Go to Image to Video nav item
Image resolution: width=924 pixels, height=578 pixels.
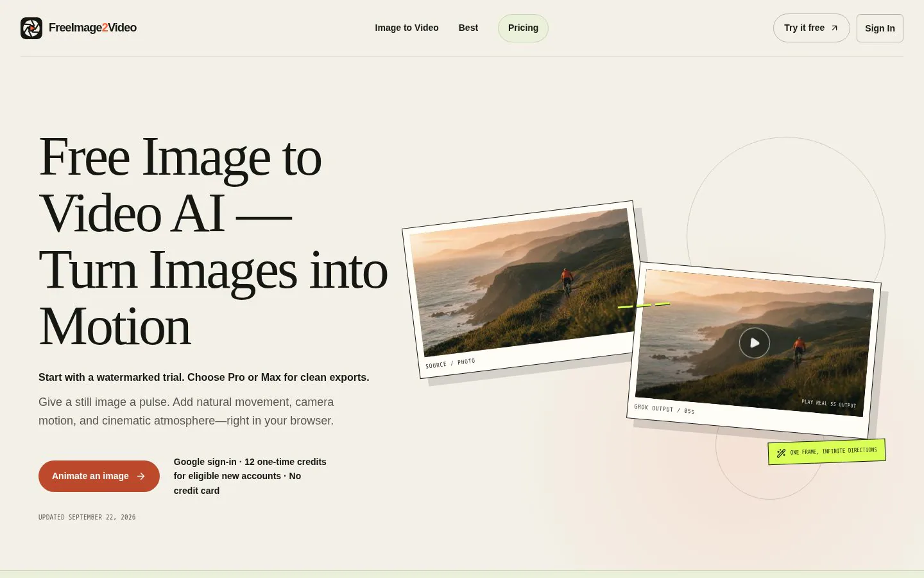[x=407, y=28]
